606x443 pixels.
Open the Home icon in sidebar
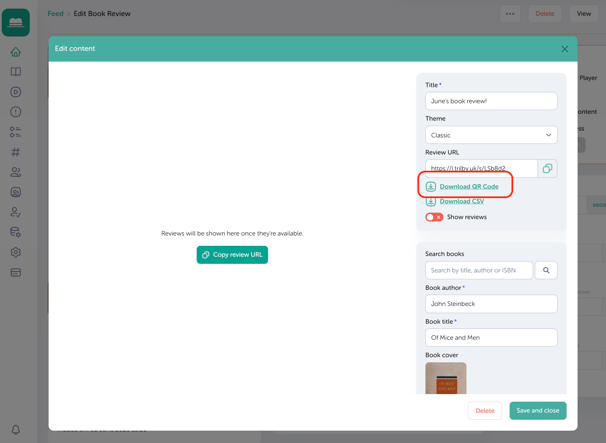click(15, 52)
